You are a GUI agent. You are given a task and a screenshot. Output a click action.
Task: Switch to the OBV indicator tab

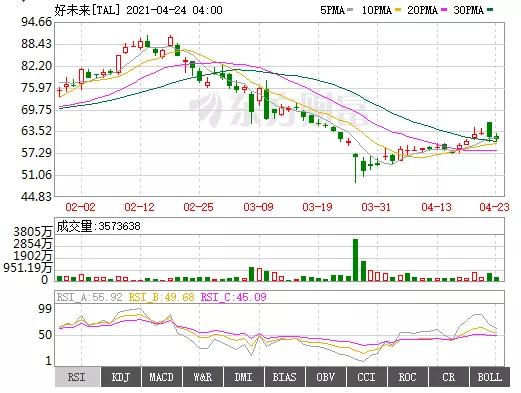pyautogui.click(x=326, y=377)
